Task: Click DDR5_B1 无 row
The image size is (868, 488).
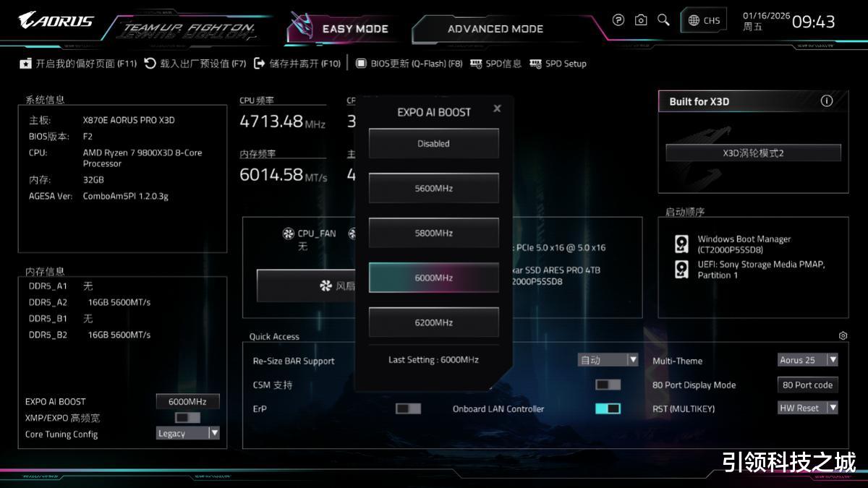Action: [x=61, y=318]
